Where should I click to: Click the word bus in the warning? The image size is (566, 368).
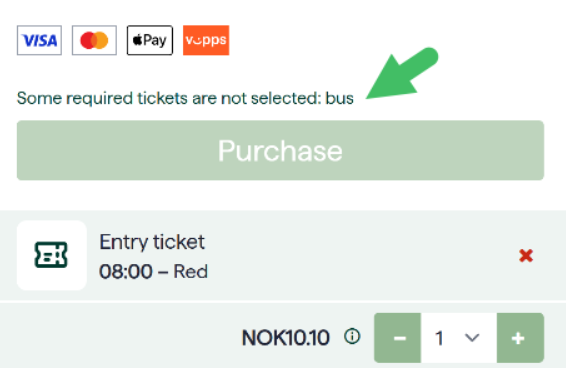point(339,98)
